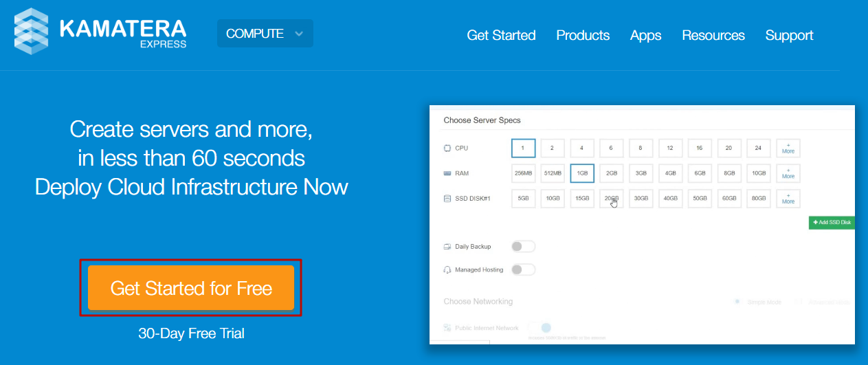Viewport: 868px width, 365px height.
Task: Click the Get Started for Free button
Action: click(x=191, y=288)
